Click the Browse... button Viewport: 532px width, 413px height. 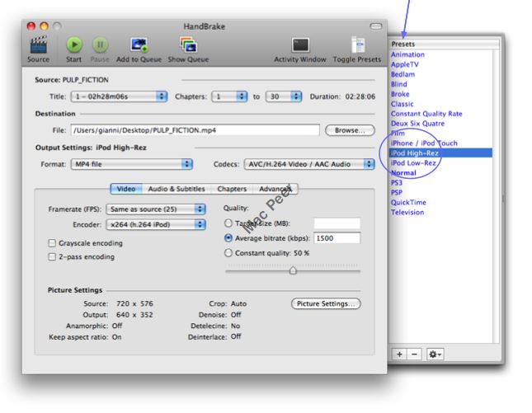[x=351, y=130]
